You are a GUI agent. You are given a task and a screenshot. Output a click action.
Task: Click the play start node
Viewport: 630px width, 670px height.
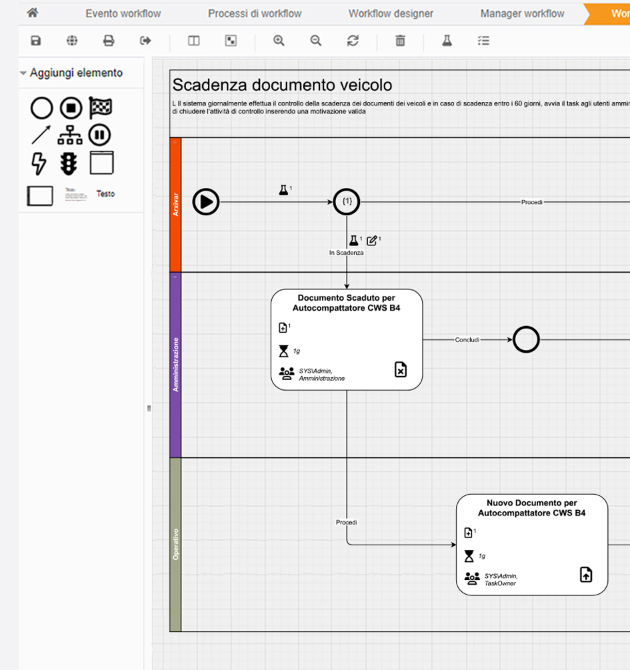[x=206, y=202]
